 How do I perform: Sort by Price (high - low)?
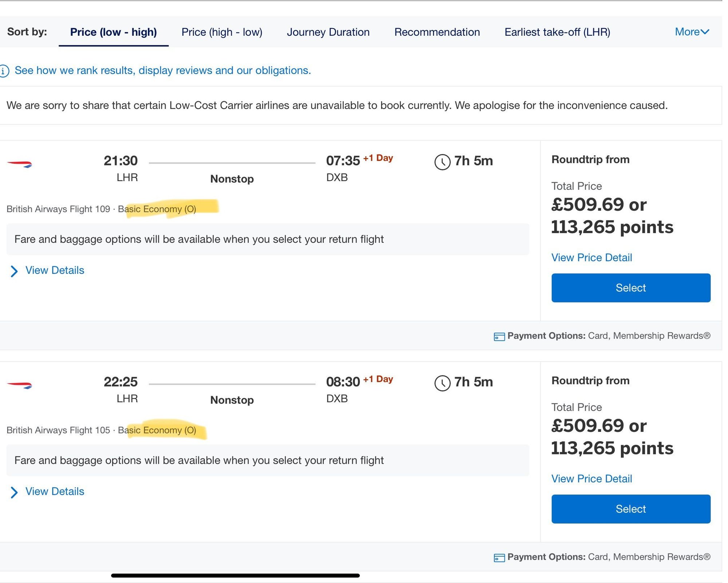(x=222, y=32)
